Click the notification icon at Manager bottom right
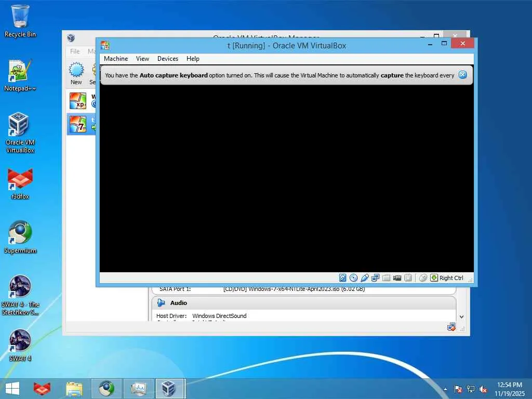This screenshot has width=532, height=399. [x=451, y=327]
